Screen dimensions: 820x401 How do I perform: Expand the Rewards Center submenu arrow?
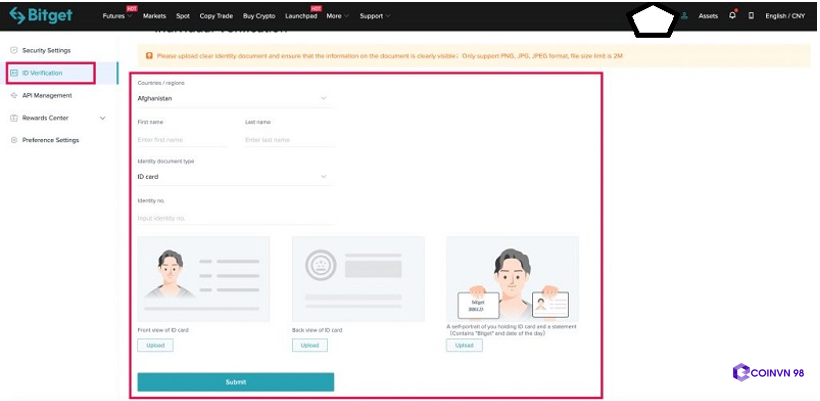coord(102,118)
